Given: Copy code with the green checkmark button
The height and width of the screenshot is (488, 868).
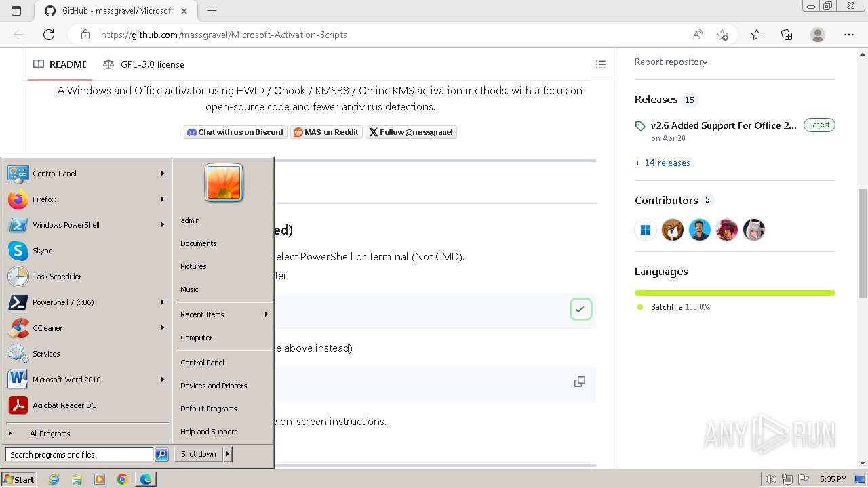Looking at the screenshot, I should [x=580, y=309].
